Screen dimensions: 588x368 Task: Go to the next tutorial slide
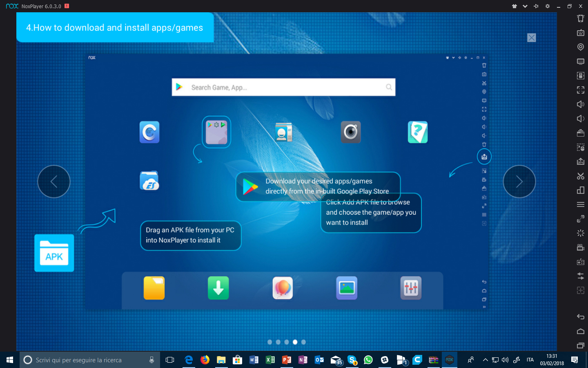pyautogui.click(x=519, y=182)
